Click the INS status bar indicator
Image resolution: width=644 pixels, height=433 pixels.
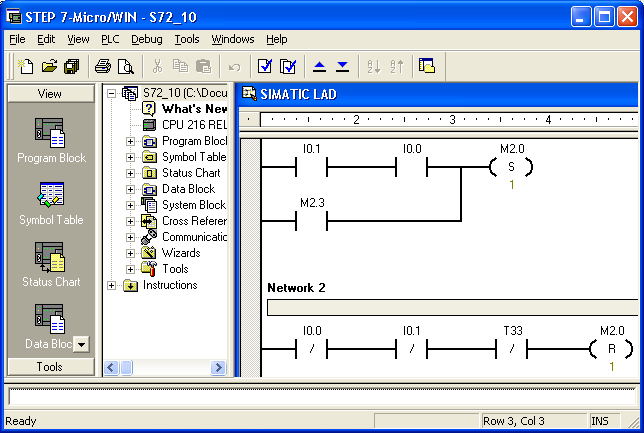(600, 421)
